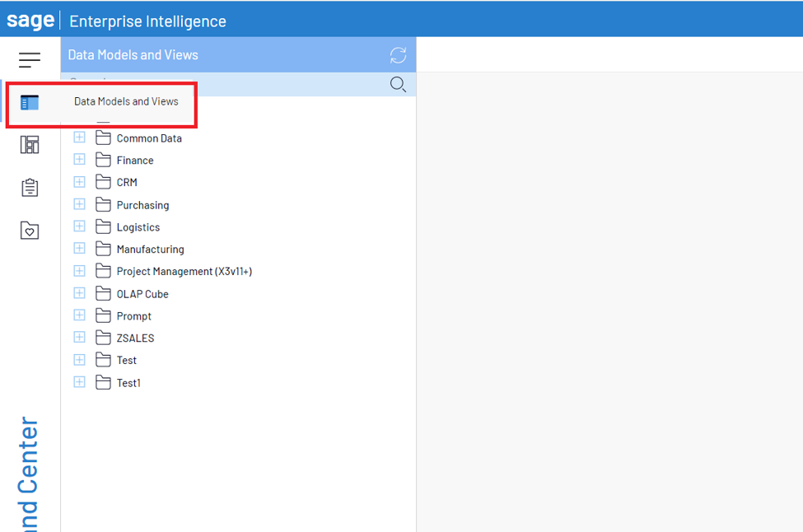Expand the Project Management (X3v11+) node
Screen dimensions: 803x532
pyautogui.click(x=79, y=270)
